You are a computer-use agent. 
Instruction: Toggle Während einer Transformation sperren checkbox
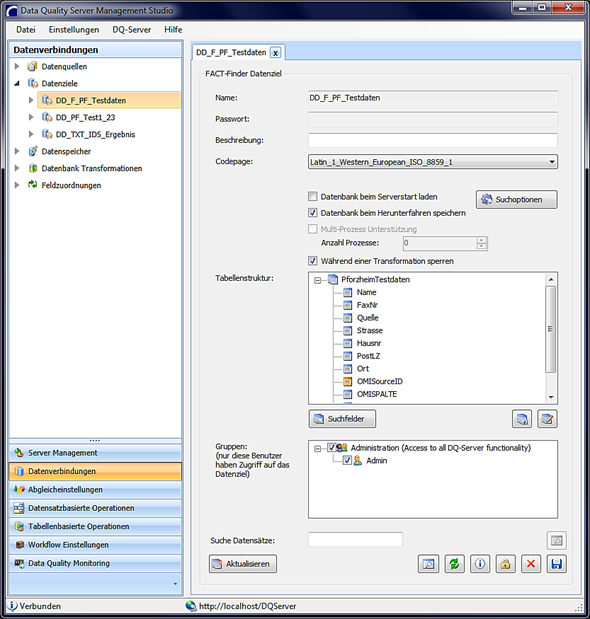(313, 261)
